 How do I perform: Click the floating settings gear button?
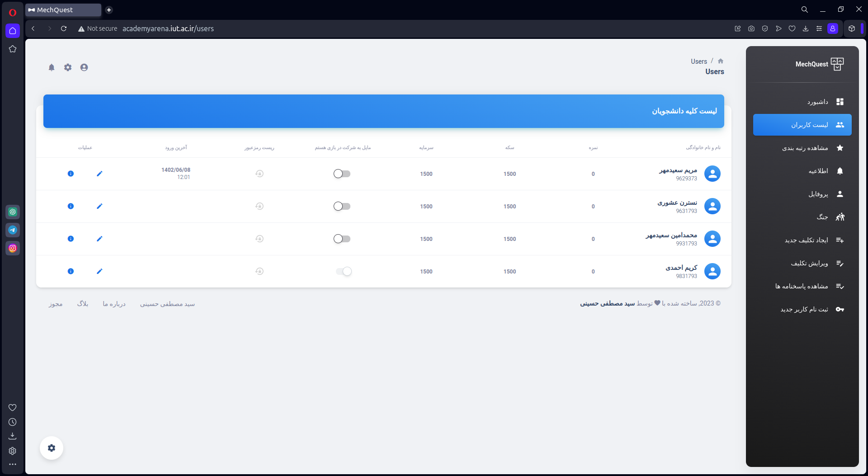point(52,448)
